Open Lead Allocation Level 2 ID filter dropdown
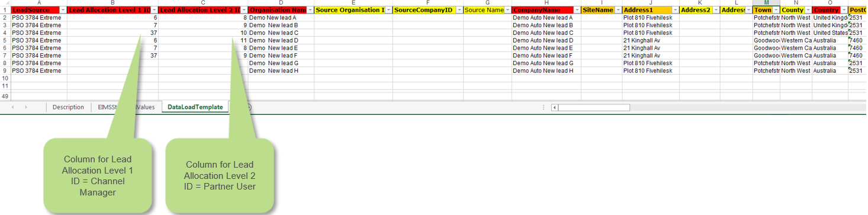 point(243,11)
